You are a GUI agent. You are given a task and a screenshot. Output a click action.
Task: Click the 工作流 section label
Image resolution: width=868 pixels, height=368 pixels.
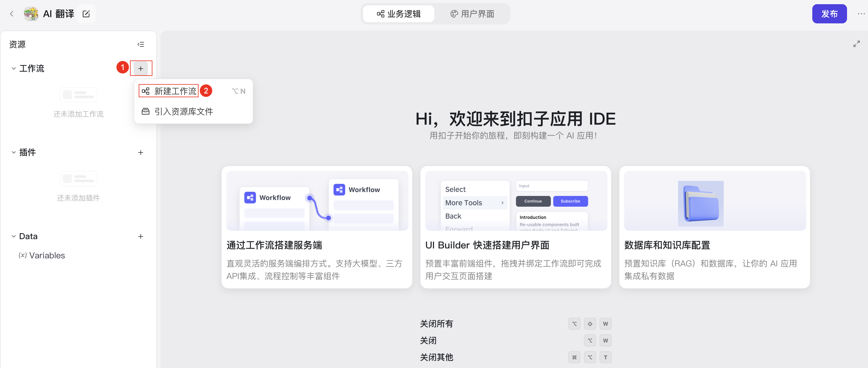[x=32, y=68]
